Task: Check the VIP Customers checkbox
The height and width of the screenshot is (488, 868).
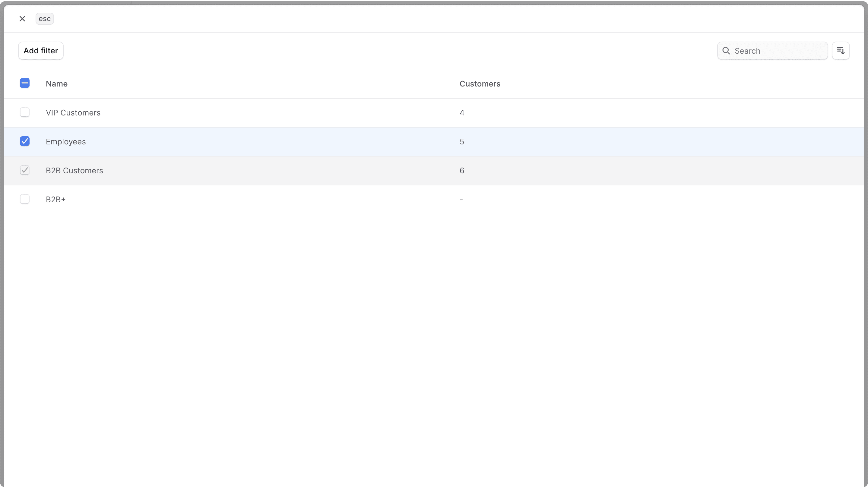Action: pyautogui.click(x=25, y=112)
